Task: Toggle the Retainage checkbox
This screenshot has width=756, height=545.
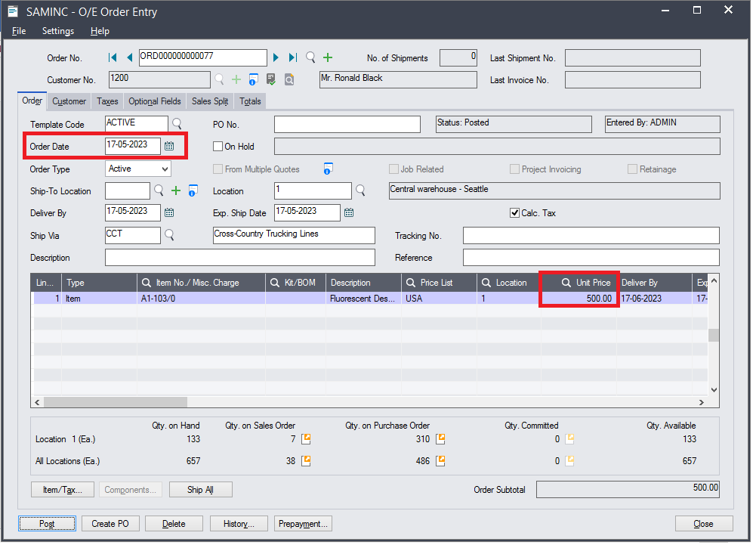Action: tap(633, 169)
